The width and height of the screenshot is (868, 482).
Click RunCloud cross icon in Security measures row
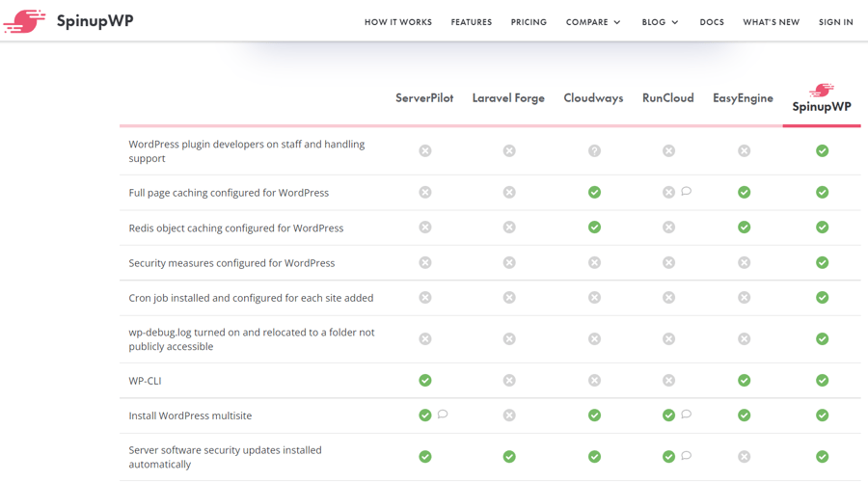pyautogui.click(x=668, y=262)
